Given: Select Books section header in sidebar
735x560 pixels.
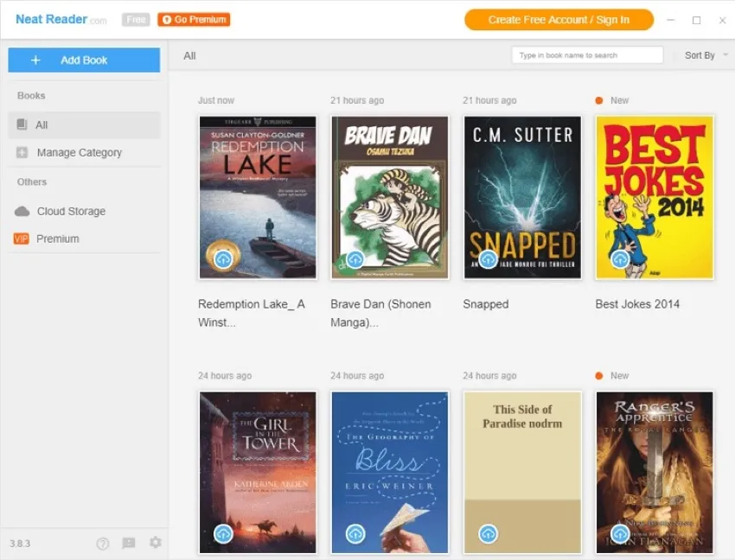Looking at the screenshot, I should click(x=30, y=95).
